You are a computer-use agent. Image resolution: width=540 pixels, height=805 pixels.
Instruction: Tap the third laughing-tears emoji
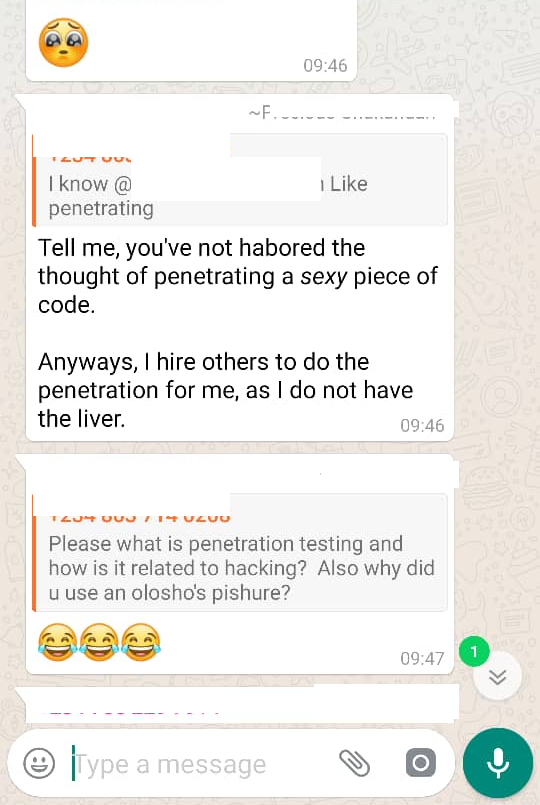click(141, 642)
